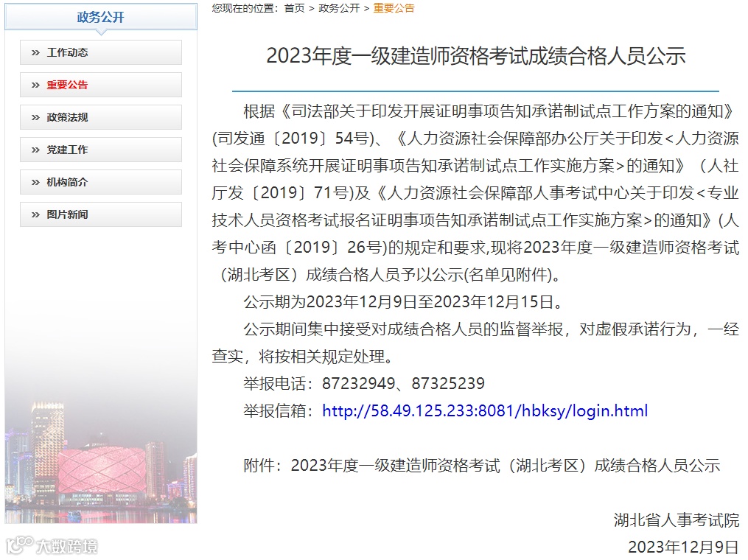Click the chevron icon beside 工作动态

[35, 53]
